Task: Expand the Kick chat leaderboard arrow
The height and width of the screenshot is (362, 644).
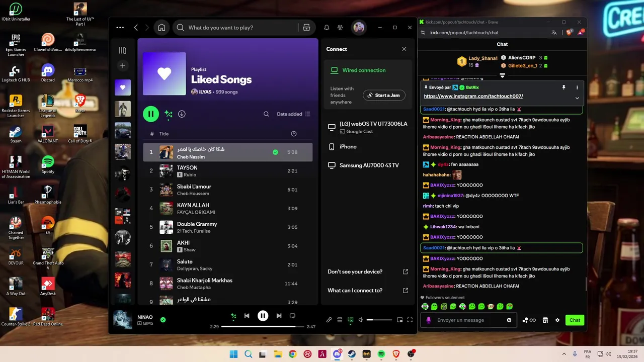Action: coord(502,75)
